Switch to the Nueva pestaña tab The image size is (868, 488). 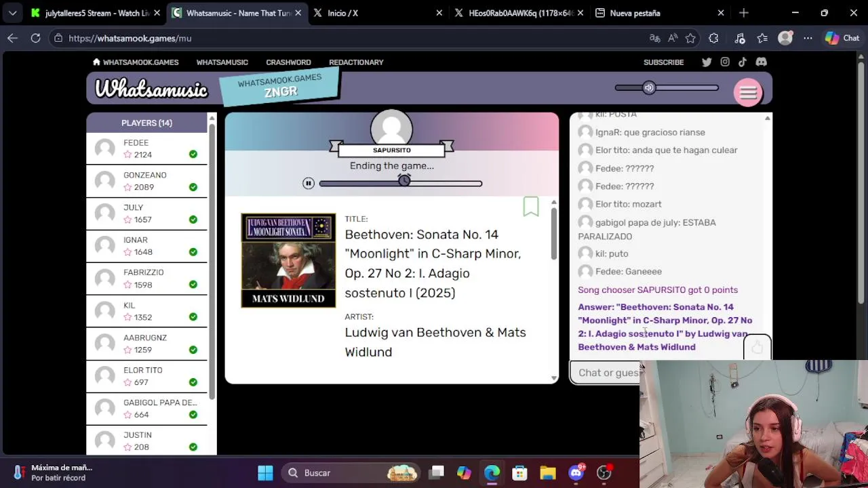659,13
